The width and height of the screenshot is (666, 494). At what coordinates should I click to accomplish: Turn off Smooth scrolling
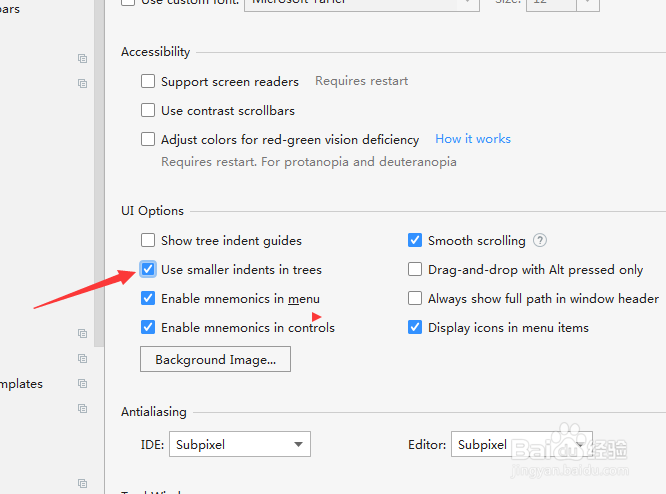tap(415, 240)
